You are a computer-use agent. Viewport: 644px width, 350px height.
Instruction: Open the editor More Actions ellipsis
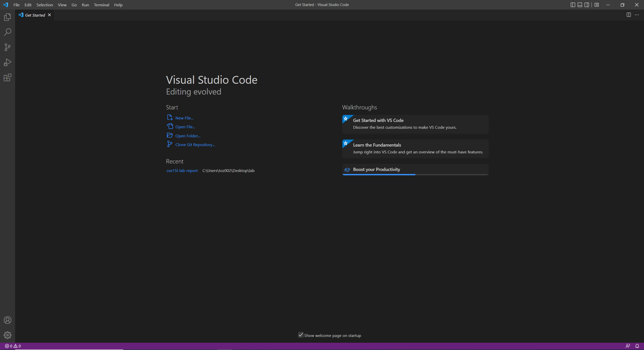click(637, 15)
